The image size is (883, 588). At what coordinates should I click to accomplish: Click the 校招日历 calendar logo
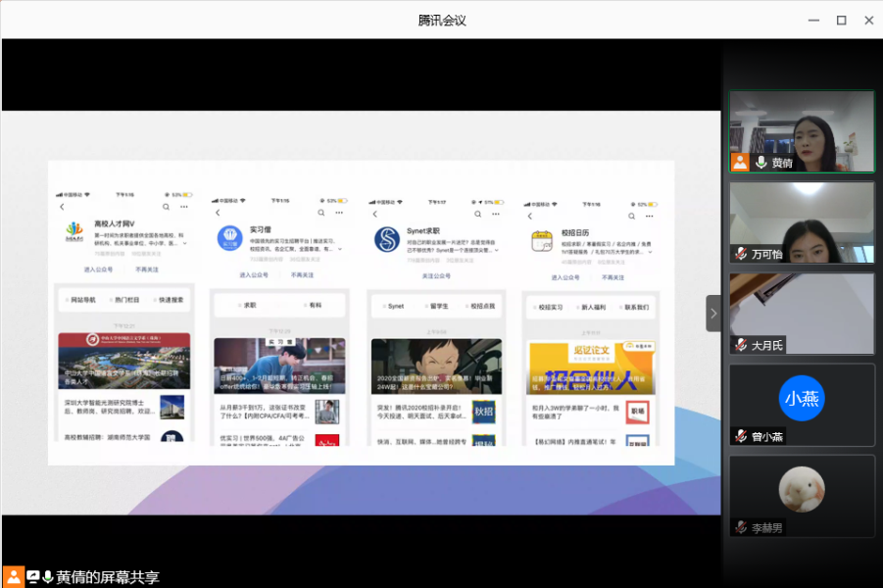(x=542, y=241)
